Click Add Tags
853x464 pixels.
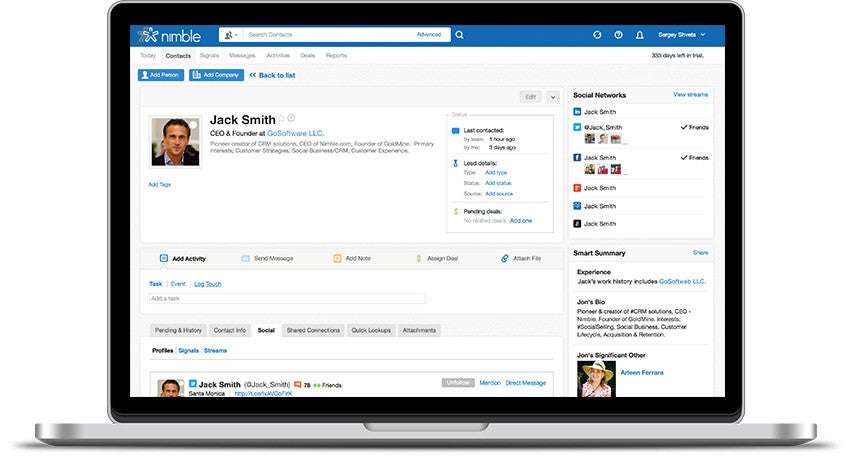pyautogui.click(x=159, y=185)
